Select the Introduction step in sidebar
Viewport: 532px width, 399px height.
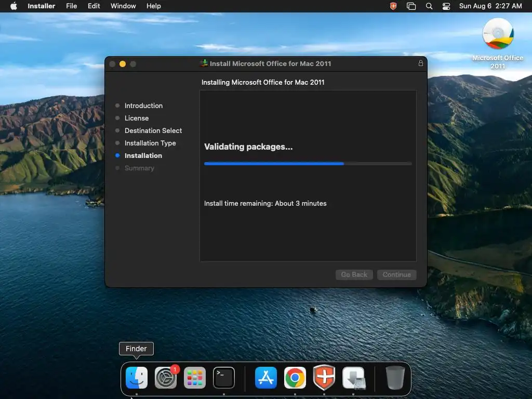coord(143,105)
